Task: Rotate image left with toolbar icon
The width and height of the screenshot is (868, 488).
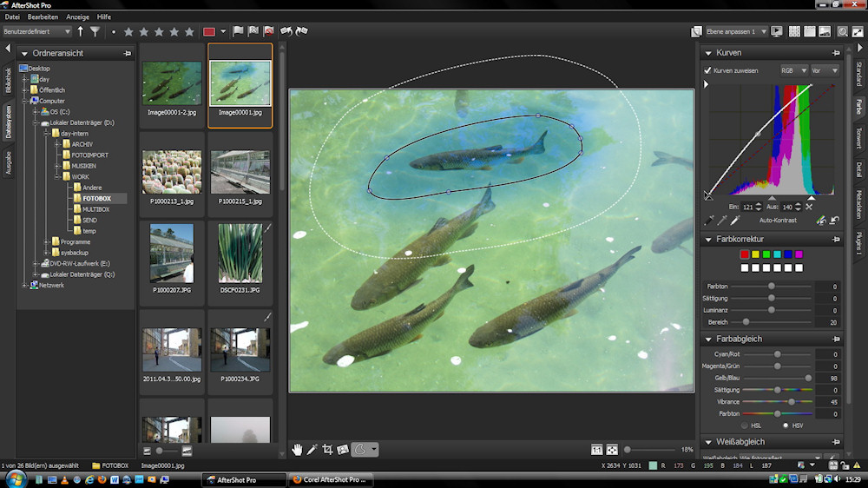Action: pos(286,32)
